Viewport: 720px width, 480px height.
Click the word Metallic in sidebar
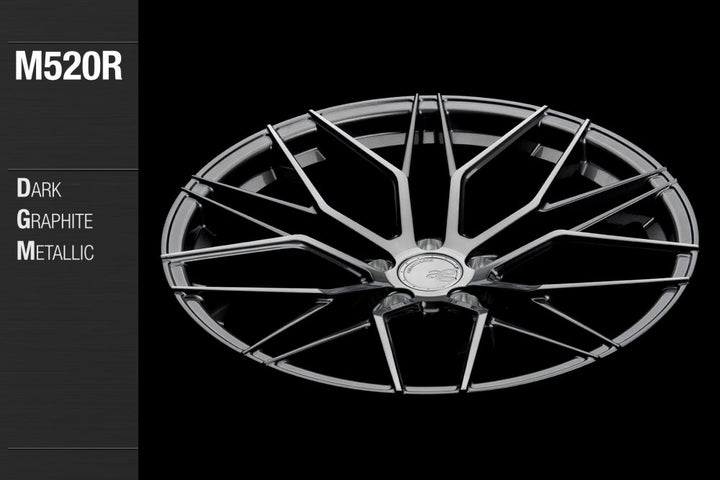pos(55,251)
